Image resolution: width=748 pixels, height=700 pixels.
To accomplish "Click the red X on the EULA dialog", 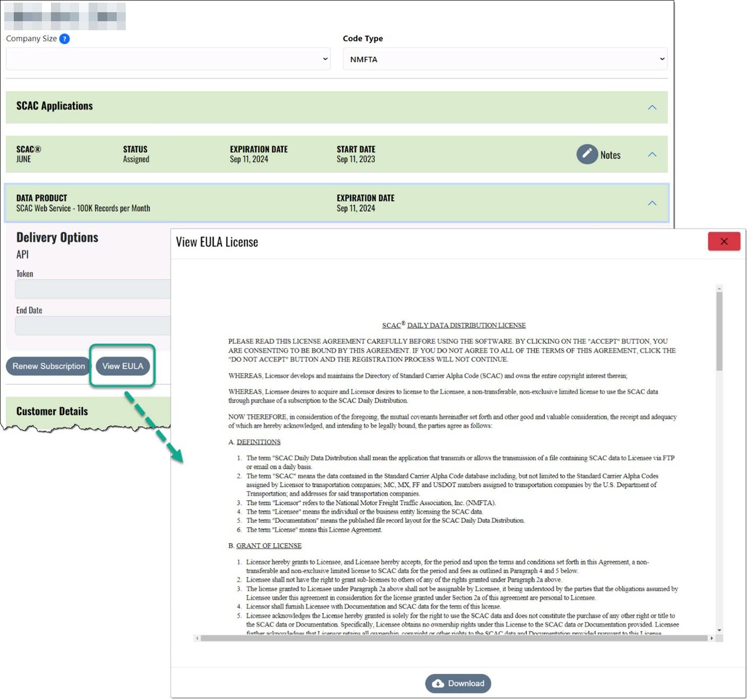I will coord(724,241).
